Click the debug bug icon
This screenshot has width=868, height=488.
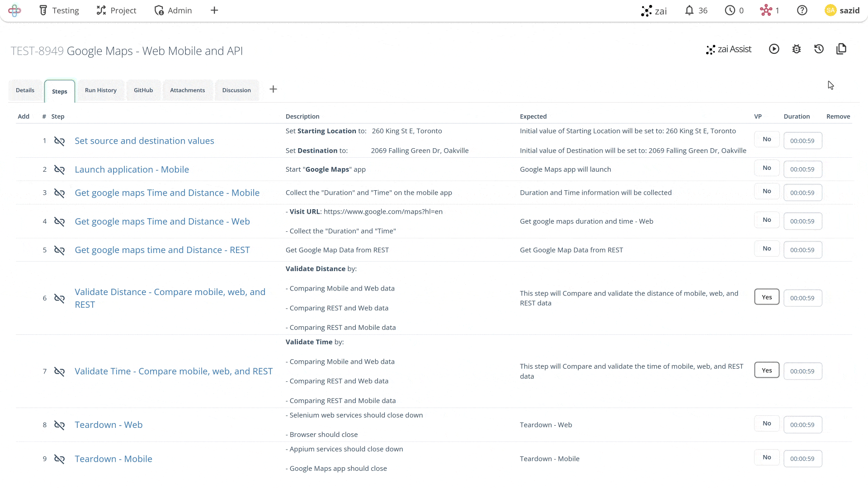pyautogui.click(x=797, y=49)
